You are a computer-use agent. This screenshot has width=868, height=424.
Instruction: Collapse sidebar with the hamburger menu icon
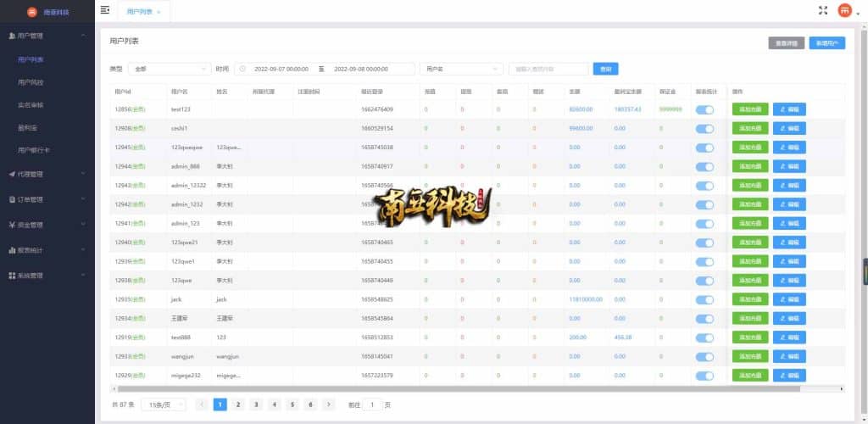click(x=104, y=10)
